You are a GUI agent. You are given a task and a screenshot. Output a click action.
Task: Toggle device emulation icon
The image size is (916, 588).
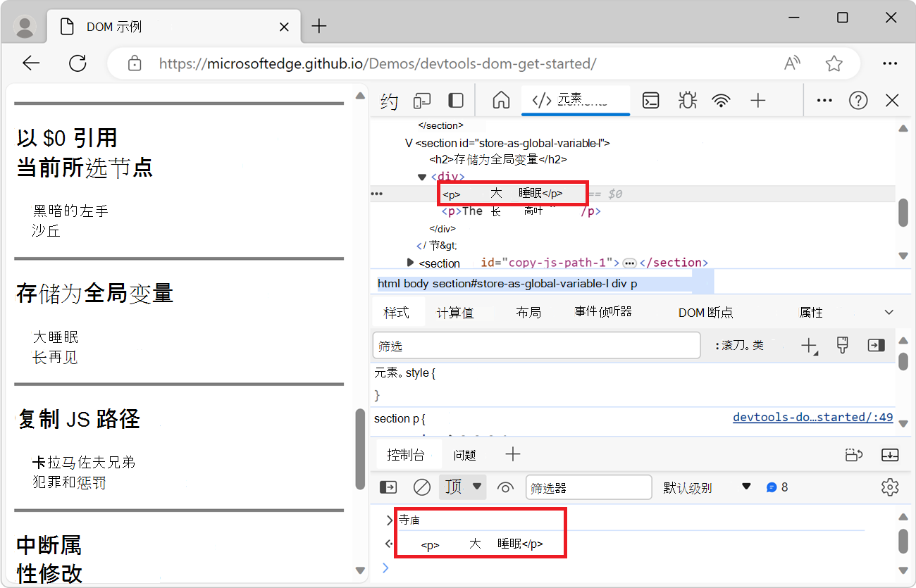click(x=422, y=101)
